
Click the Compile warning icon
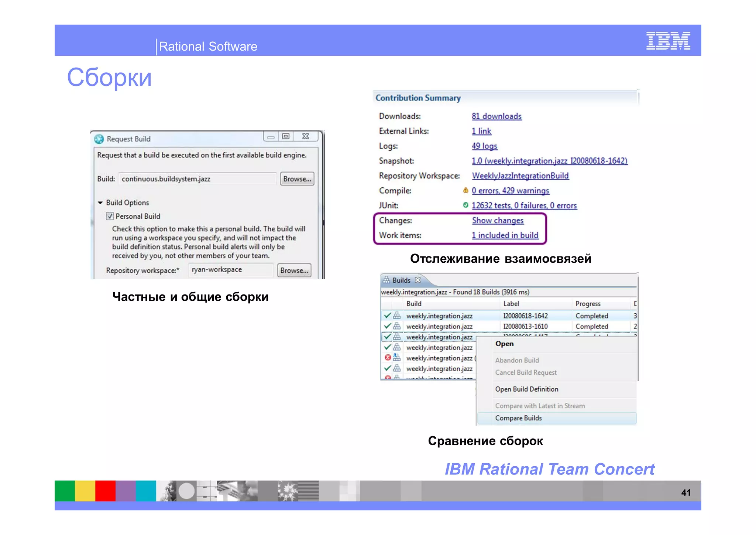(466, 190)
